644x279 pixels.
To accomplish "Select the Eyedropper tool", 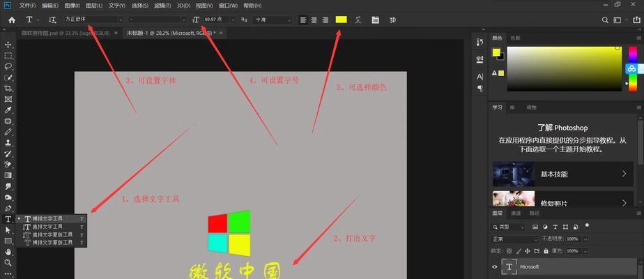I will (8, 110).
